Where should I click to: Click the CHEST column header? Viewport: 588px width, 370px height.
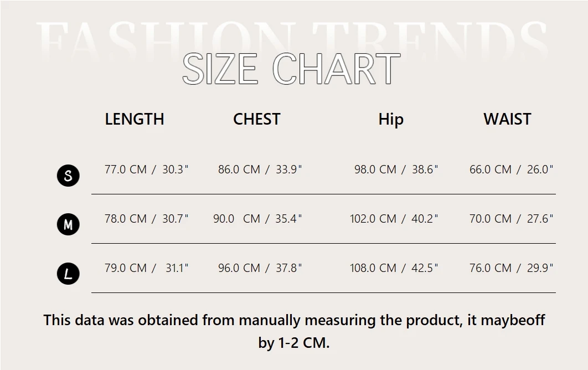[x=257, y=119]
